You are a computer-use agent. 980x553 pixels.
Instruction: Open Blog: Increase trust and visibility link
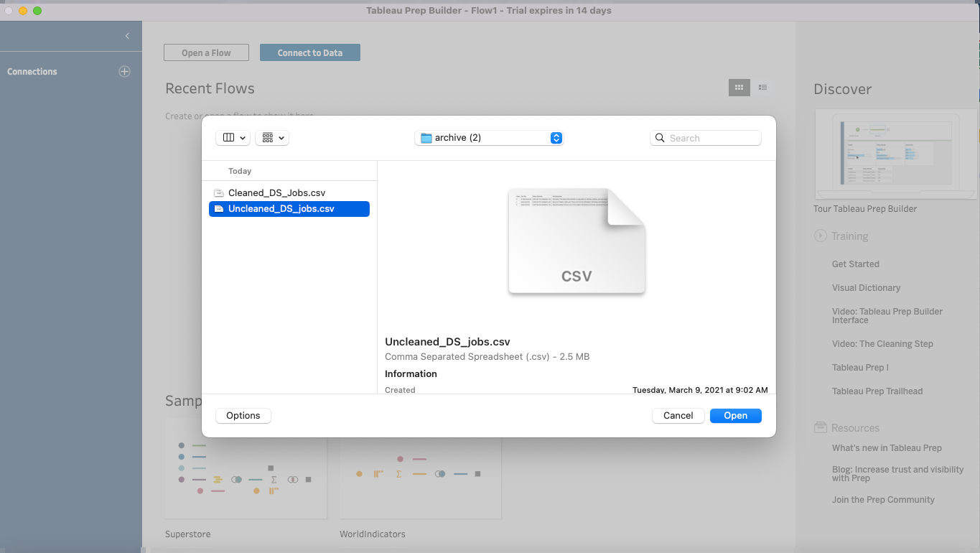[x=898, y=474]
